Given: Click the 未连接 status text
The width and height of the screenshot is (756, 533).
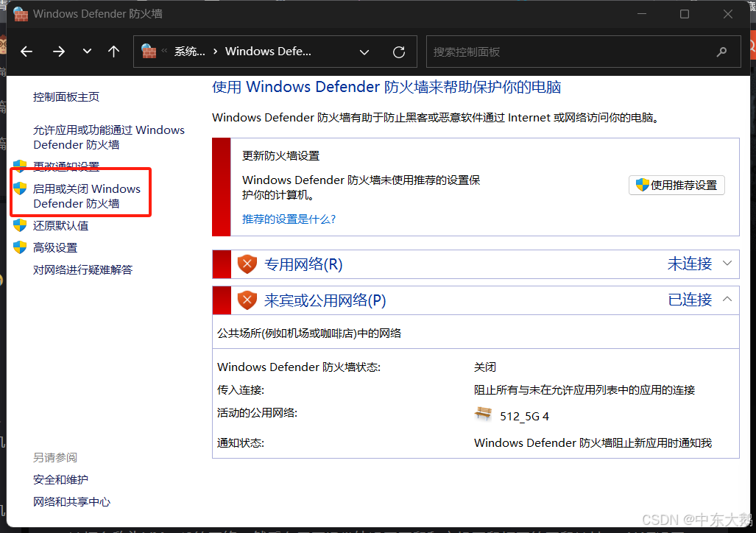Looking at the screenshot, I should click(690, 264).
